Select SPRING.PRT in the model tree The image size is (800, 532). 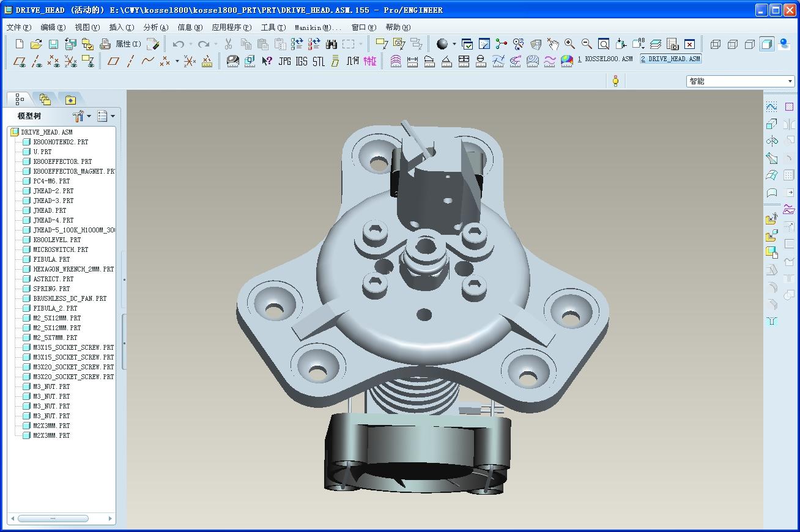[51, 289]
